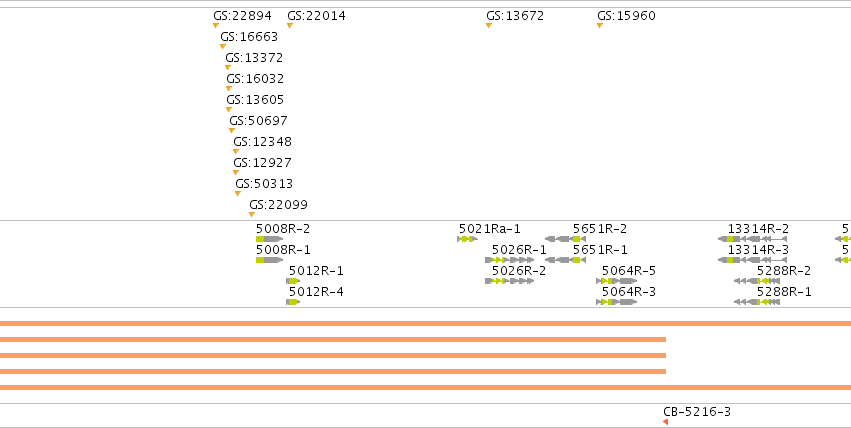
Task: Click the 13314R-2 transcript glyph
Action: tap(752, 239)
